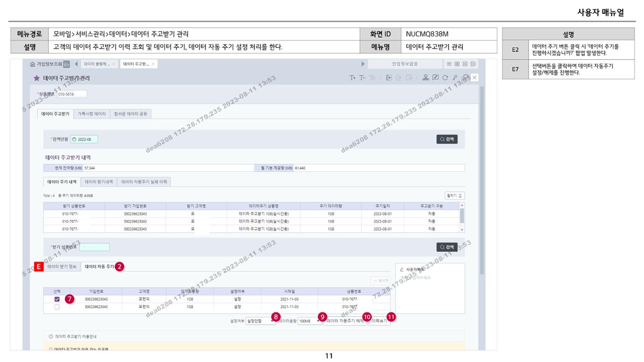Click into the 상품번호 input field
The width and height of the screenshot is (644, 362).
click(x=72, y=94)
